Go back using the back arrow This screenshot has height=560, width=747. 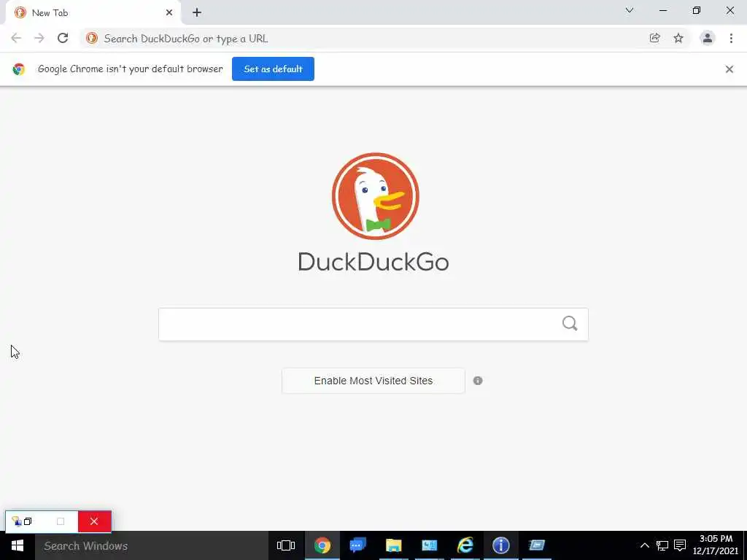[16, 38]
